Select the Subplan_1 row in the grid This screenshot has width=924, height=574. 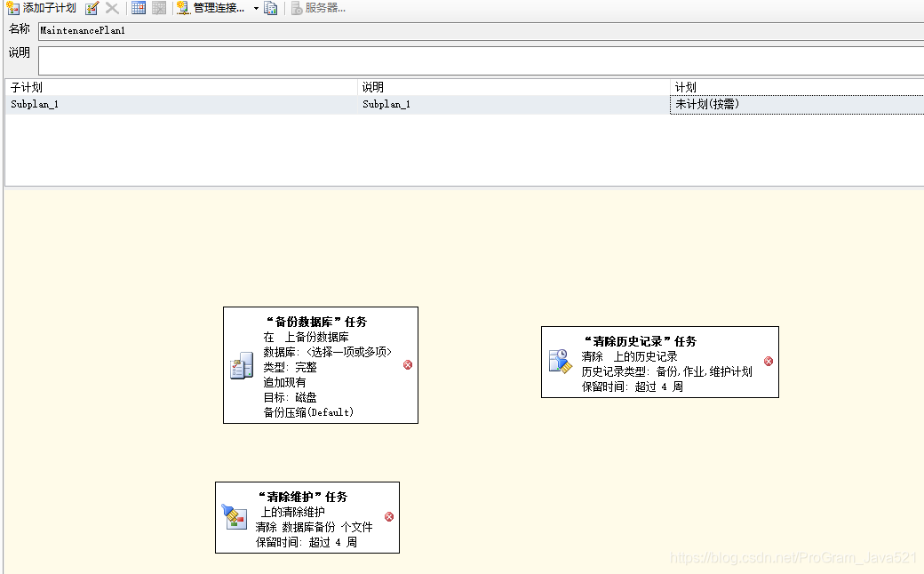tap(178, 104)
